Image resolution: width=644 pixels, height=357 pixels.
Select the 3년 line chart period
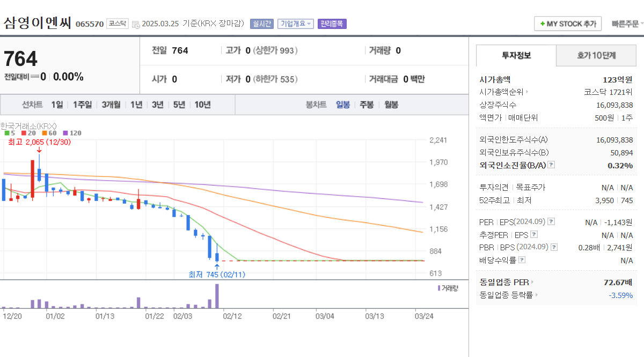158,105
